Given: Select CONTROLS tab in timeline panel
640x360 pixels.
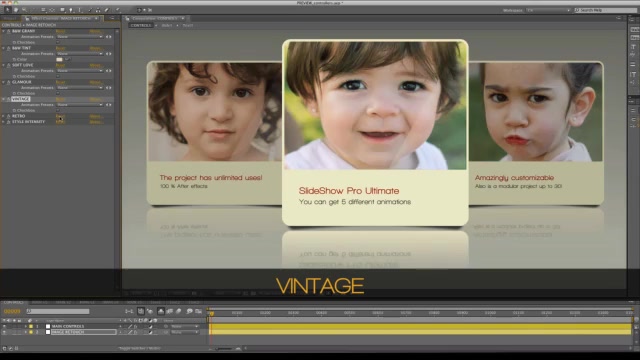Looking at the screenshot, I should tap(13, 302).
